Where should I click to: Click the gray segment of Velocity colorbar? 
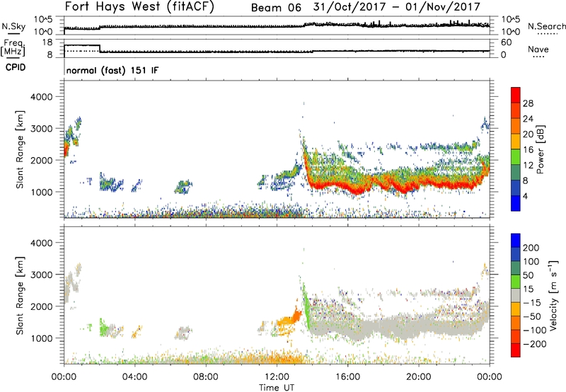pyautogui.click(x=516, y=295)
